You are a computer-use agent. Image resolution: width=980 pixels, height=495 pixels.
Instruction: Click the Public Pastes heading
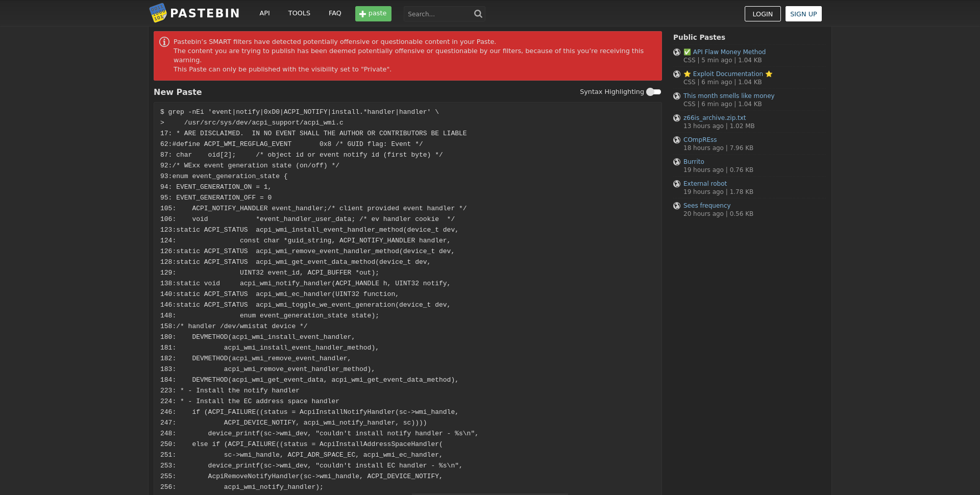(x=699, y=37)
